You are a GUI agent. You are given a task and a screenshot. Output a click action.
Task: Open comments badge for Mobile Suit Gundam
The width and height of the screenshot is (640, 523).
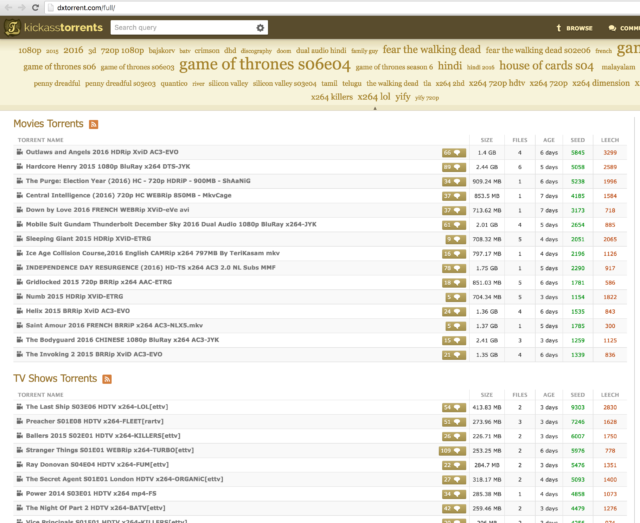[x=453, y=225]
